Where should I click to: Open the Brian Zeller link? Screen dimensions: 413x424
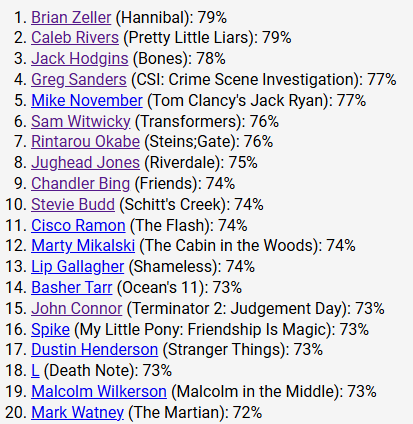[x=71, y=17]
